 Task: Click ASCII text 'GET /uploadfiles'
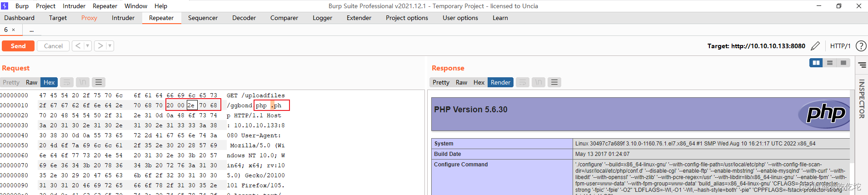click(x=256, y=95)
